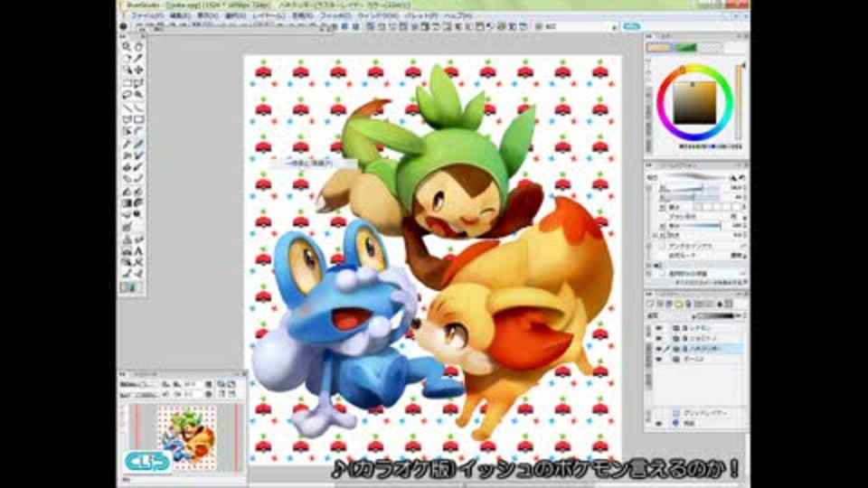Select the straight line tool

coord(127,108)
